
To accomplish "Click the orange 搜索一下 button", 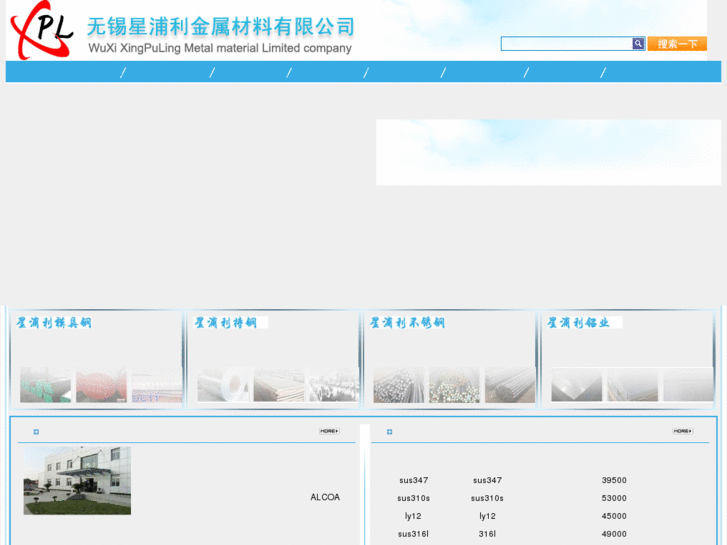I will click(677, 44).
